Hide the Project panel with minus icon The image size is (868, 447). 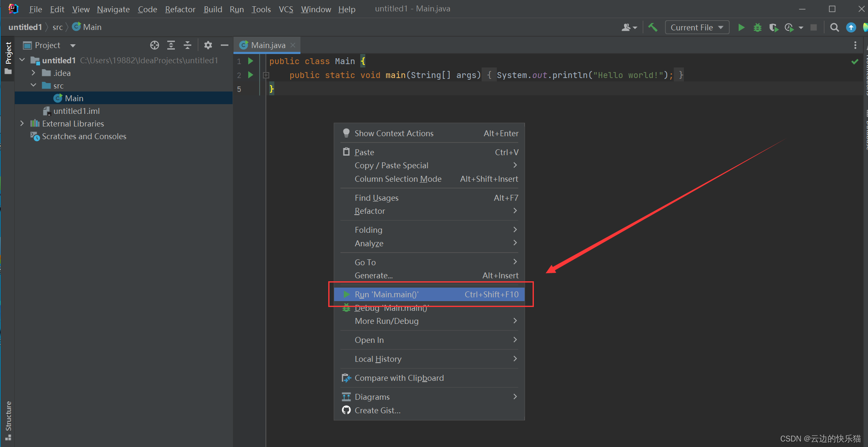pos(225,45)
